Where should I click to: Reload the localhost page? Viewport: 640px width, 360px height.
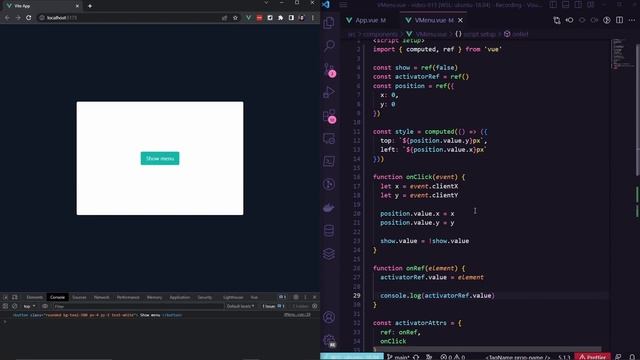[x=29, y=18]
